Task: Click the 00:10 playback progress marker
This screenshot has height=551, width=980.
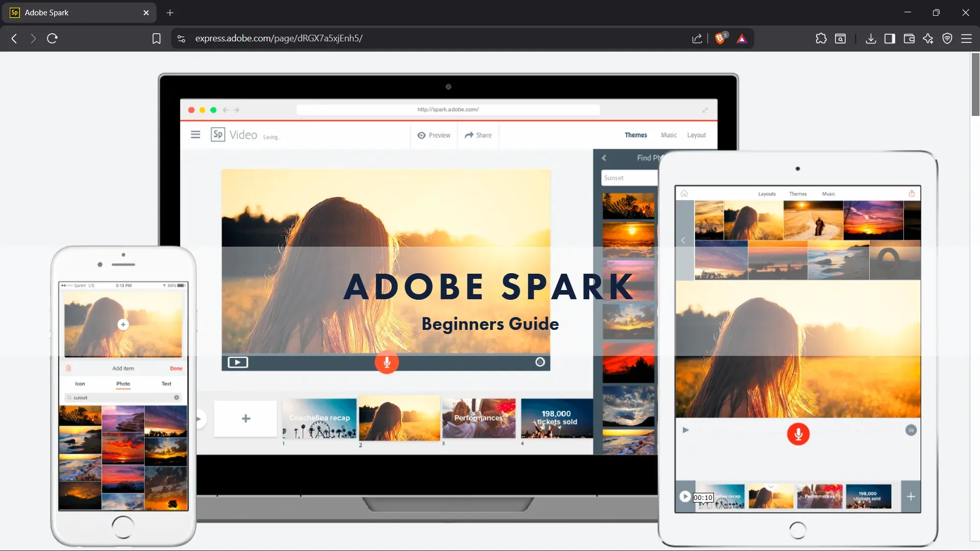Action: pyautogui.click(x=703, y=497)
